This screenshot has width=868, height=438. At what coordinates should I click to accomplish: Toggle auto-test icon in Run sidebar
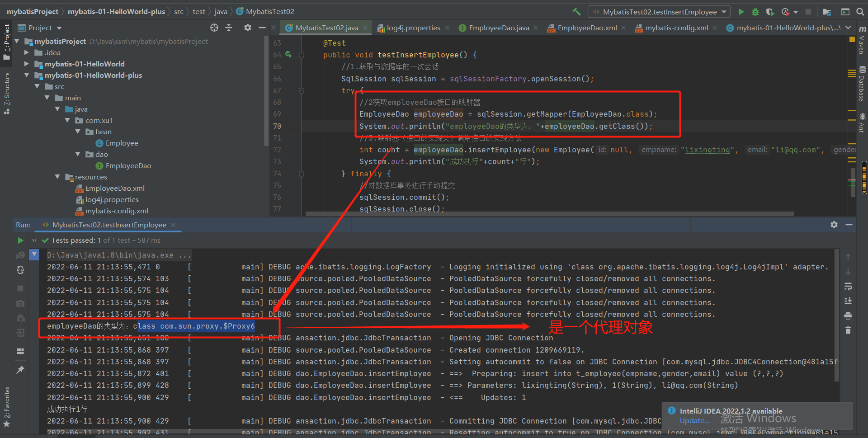coord(20,270)
